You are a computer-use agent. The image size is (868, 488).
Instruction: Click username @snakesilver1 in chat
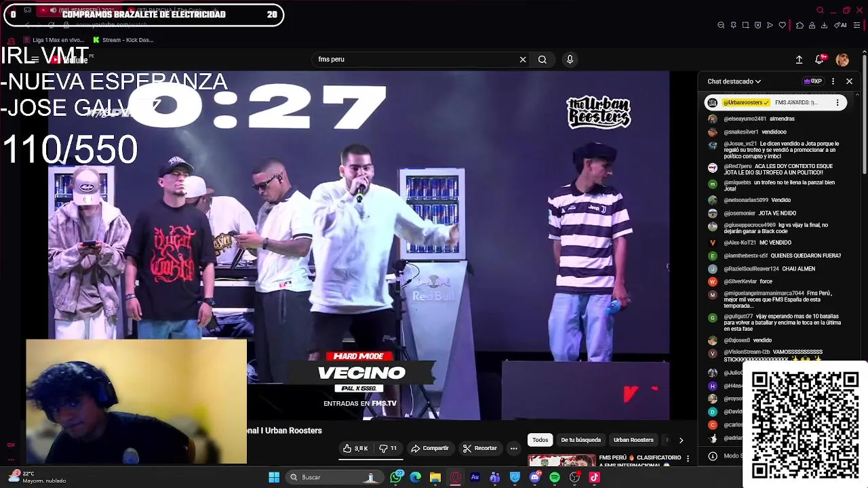pos(741,132)
